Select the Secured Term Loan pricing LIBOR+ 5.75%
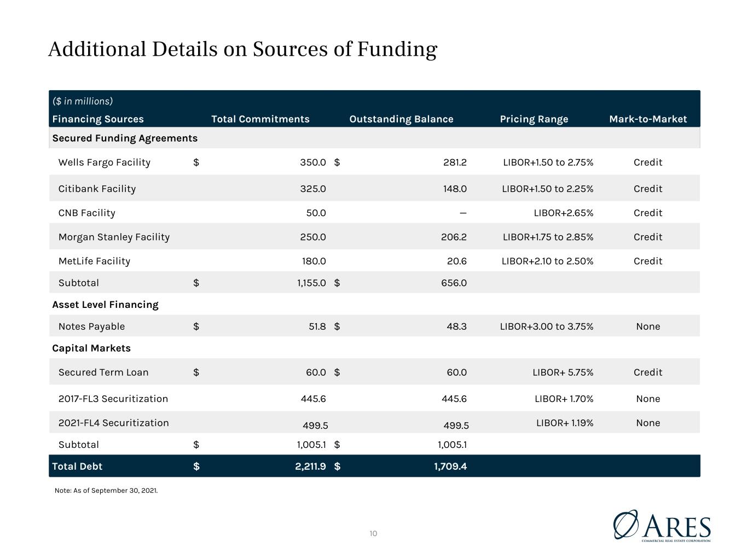This screenshot has height=560, width=747. [563, 372]
